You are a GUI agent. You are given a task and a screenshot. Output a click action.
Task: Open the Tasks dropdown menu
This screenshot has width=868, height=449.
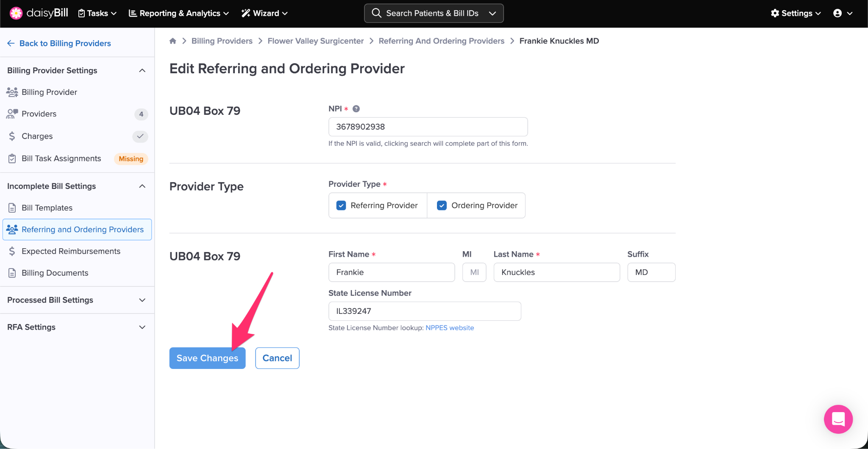coord(97,13)
